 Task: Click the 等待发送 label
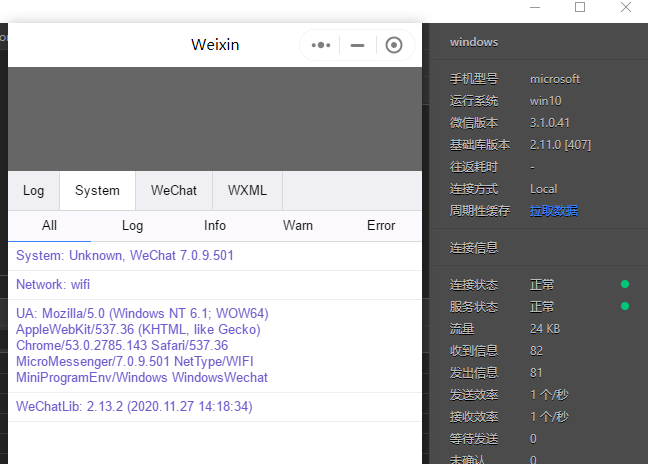click(x=474, y=438)
